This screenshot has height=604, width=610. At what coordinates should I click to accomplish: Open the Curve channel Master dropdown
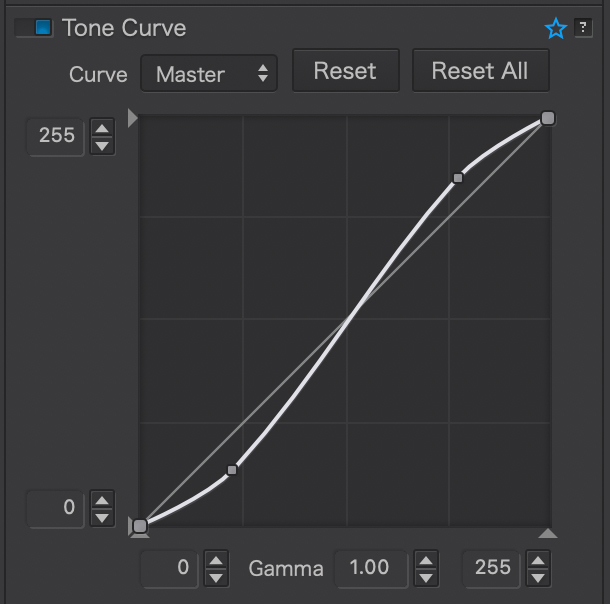(x=208, y=74)
